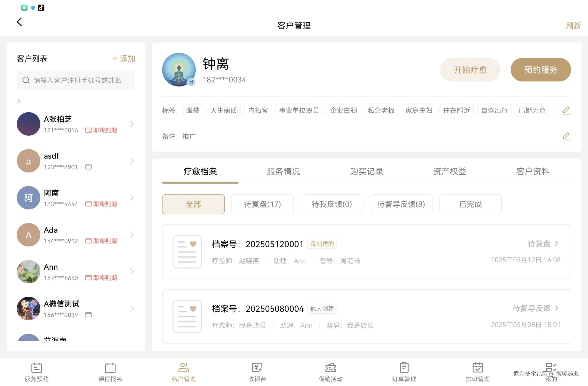
Task: Switch to 服务情况 tab
Action: (x=283, y=171)
